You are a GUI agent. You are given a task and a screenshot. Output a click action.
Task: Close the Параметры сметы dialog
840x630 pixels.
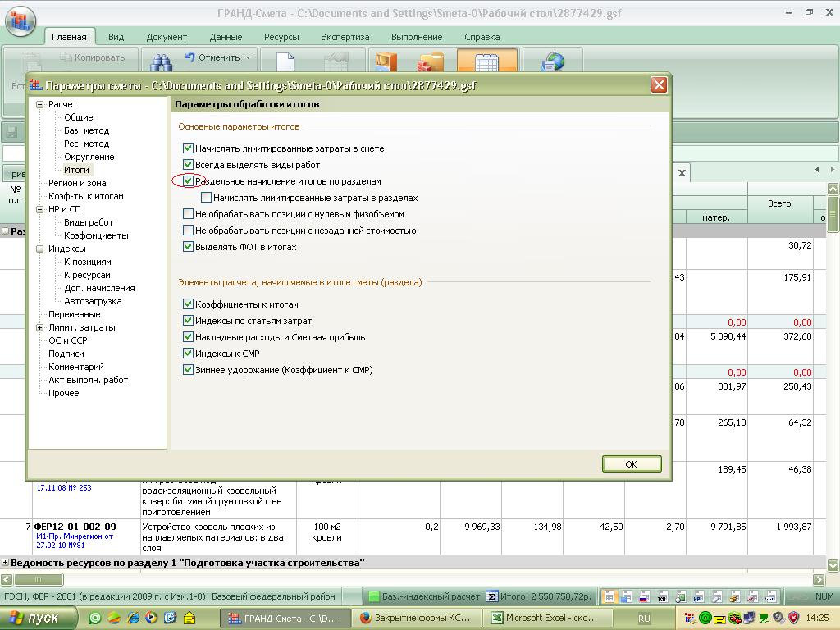pos(658,85)
